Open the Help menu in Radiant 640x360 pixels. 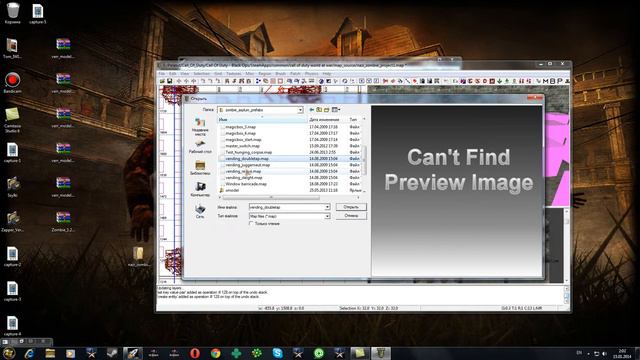coord(327,74)
